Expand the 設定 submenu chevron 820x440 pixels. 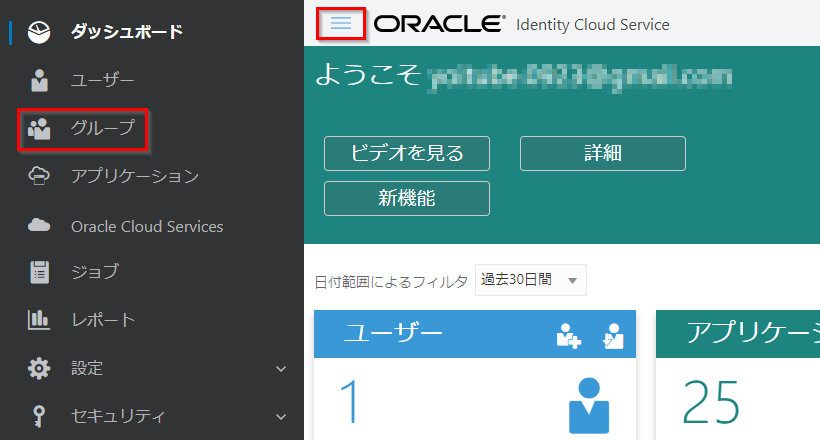tap(281, 369)
